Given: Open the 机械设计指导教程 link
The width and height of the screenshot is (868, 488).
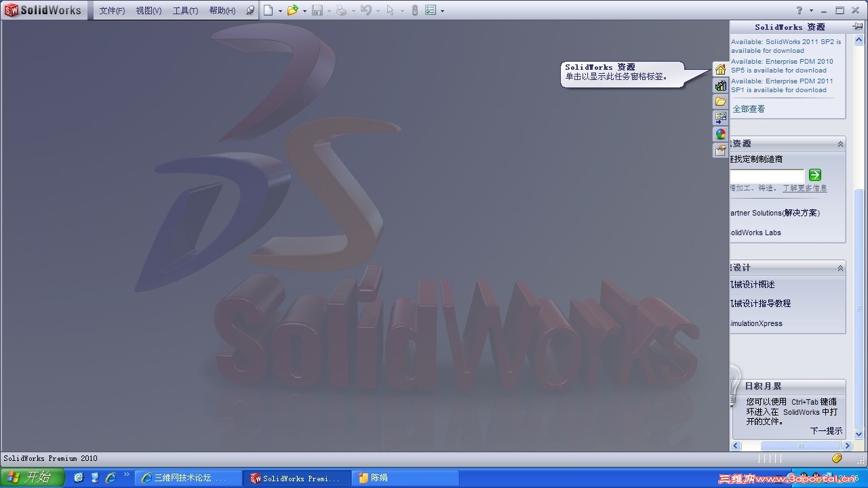Looking at the screenshot, I should pyautogui.click(x=761, y=304).
